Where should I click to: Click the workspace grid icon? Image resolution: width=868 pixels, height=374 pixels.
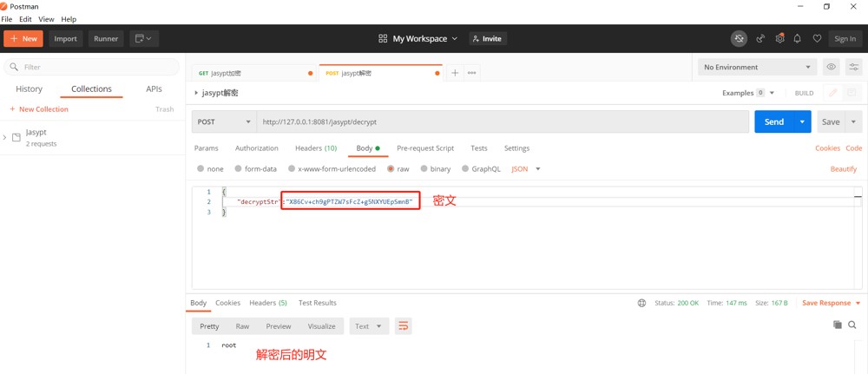[383, 39]
